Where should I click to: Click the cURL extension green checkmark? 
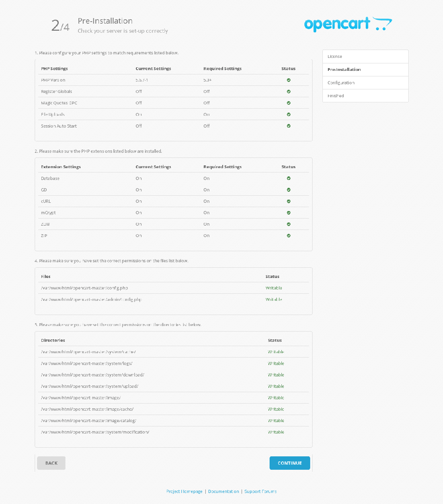click(x=289, y=201)
